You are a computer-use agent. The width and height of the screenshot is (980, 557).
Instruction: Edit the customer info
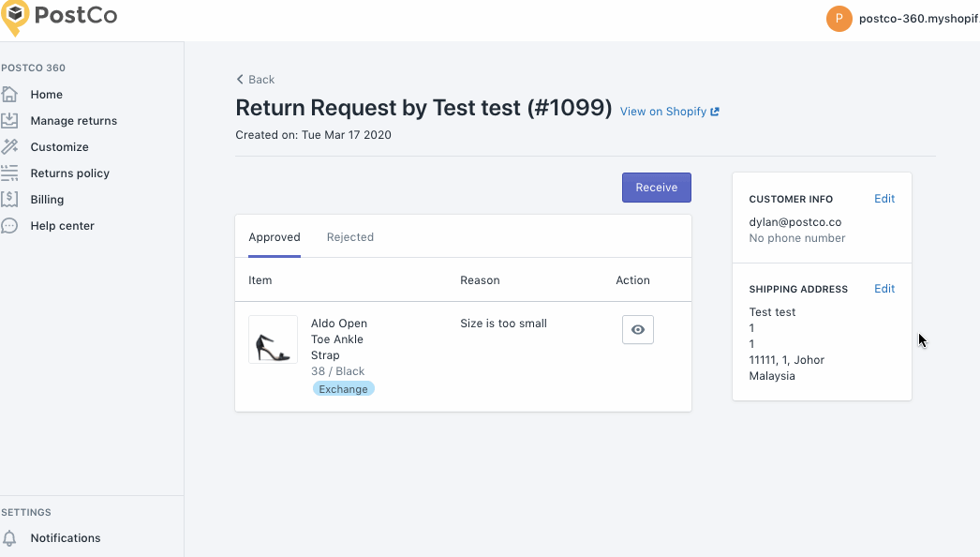[884, 199]
